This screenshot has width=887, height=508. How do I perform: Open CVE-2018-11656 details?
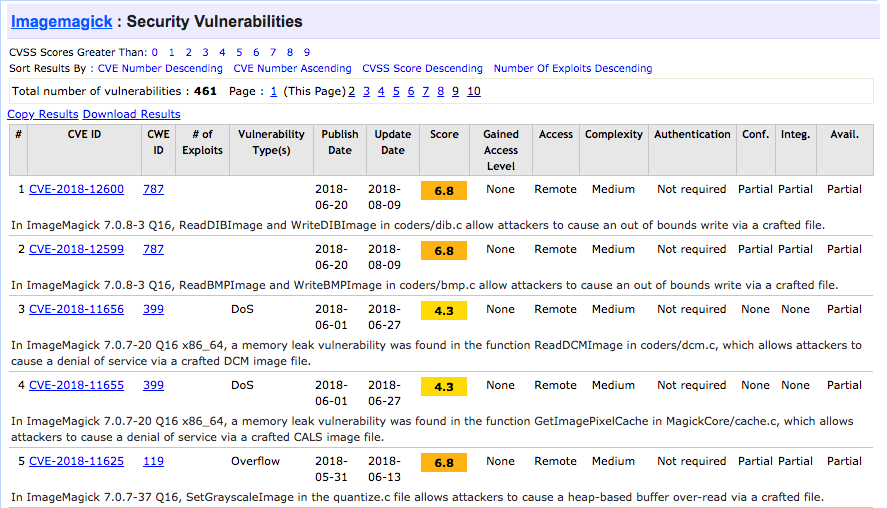point(76,309)
